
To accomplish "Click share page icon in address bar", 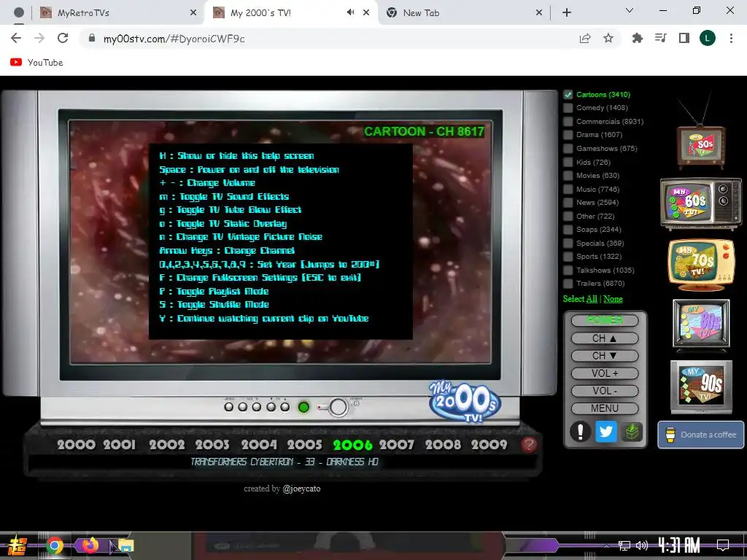I will (x=585, y=38).
